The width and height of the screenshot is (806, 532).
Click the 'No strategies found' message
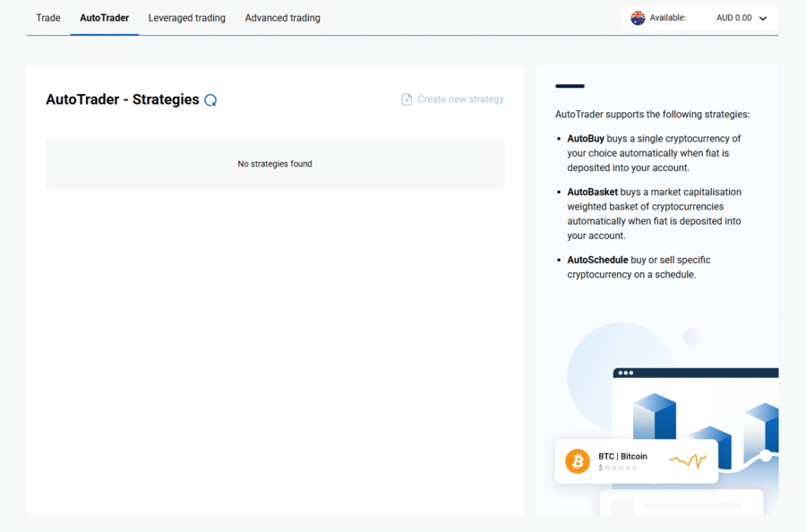point(275,164)
